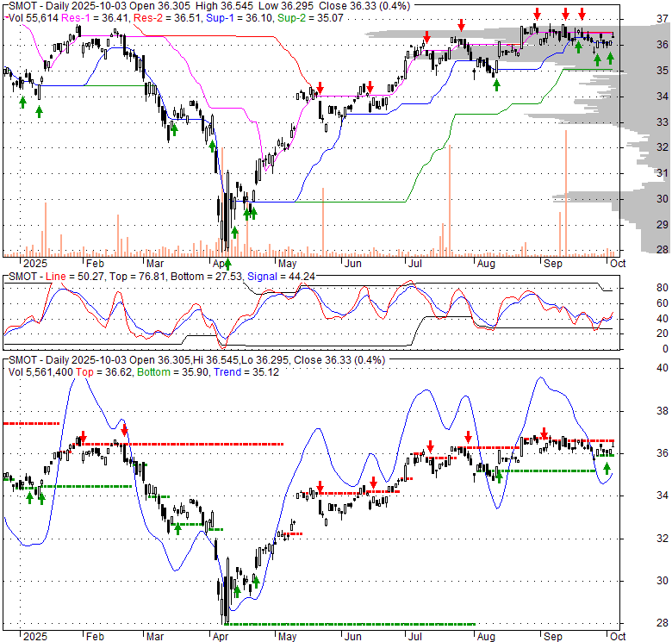Viewport: 672px width, 642px height.
Task: Click the 'Top = 36.62' value in the lower chart
Action: pos(103,372)
